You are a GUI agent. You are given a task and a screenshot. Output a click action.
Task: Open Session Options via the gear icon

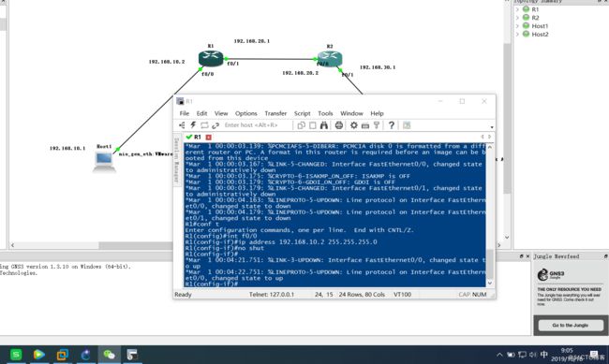(x=354, y=125)
